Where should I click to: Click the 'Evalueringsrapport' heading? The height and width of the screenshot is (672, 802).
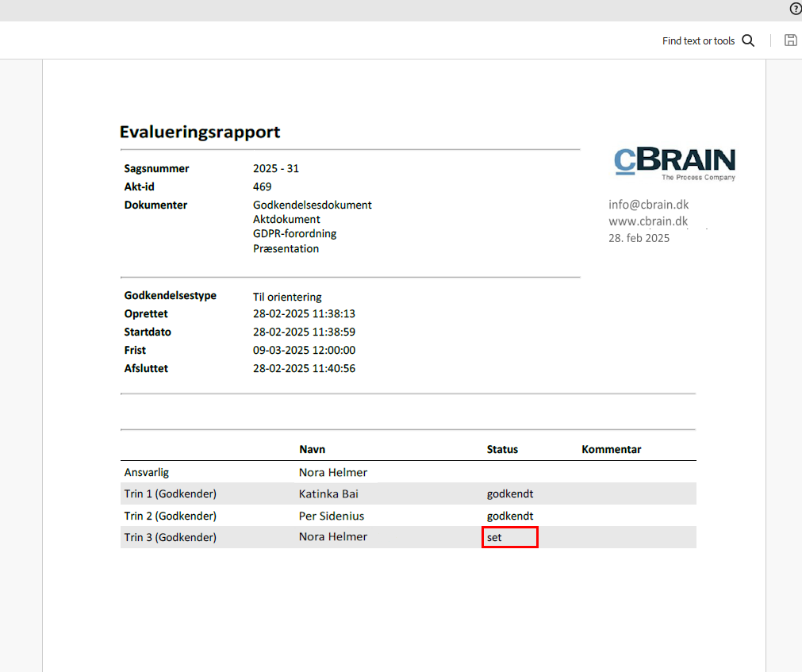[x=200, y=132]
